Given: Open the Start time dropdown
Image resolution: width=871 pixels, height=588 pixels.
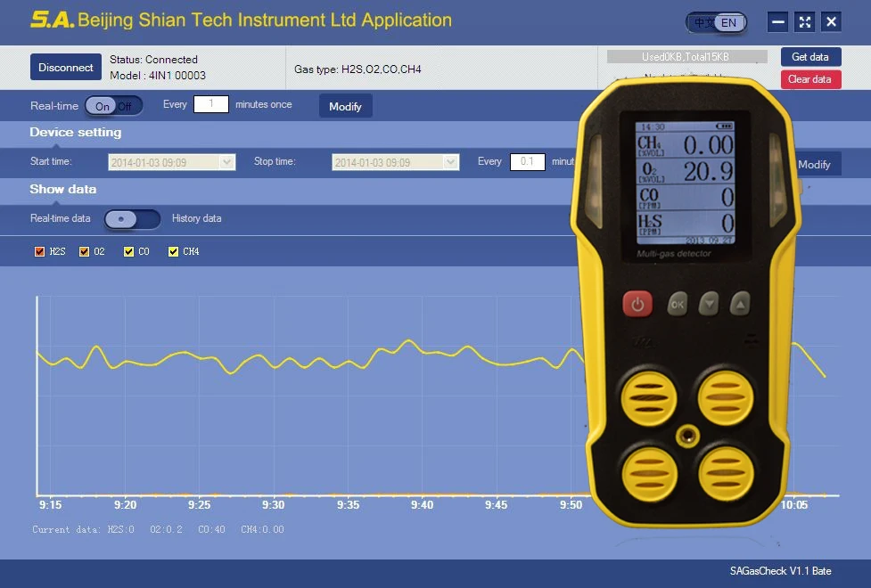Looking at the screenshot, I should (226, 162).
